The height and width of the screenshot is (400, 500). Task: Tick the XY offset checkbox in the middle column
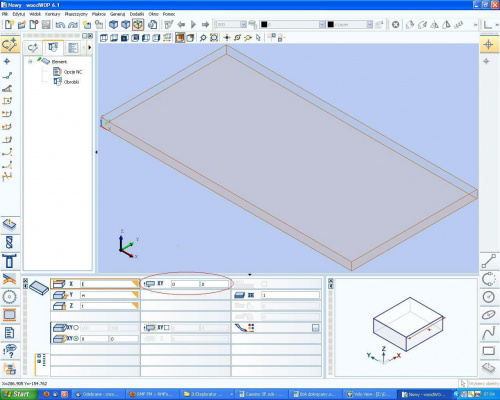pyautogui.click(x=167, y=328)
